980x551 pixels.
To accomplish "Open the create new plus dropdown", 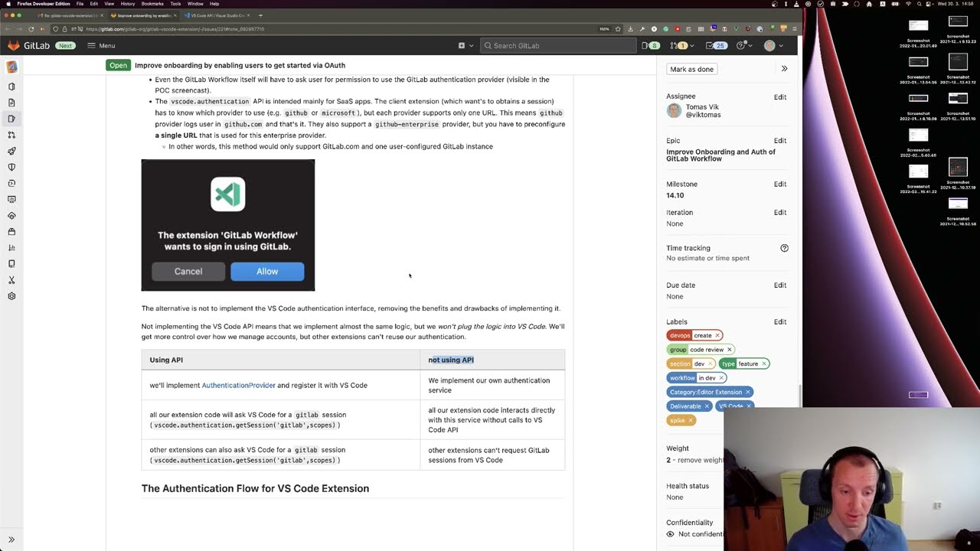I will click(x=465, y=46).
